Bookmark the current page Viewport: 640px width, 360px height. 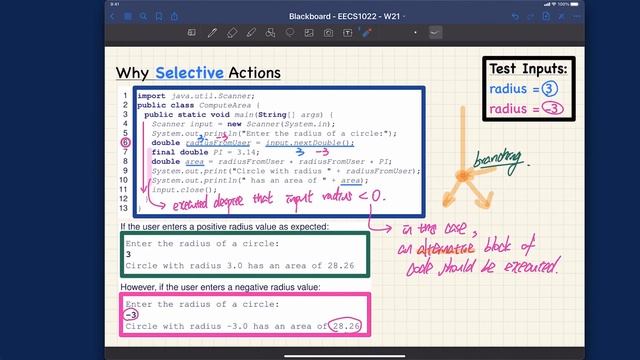159,16
